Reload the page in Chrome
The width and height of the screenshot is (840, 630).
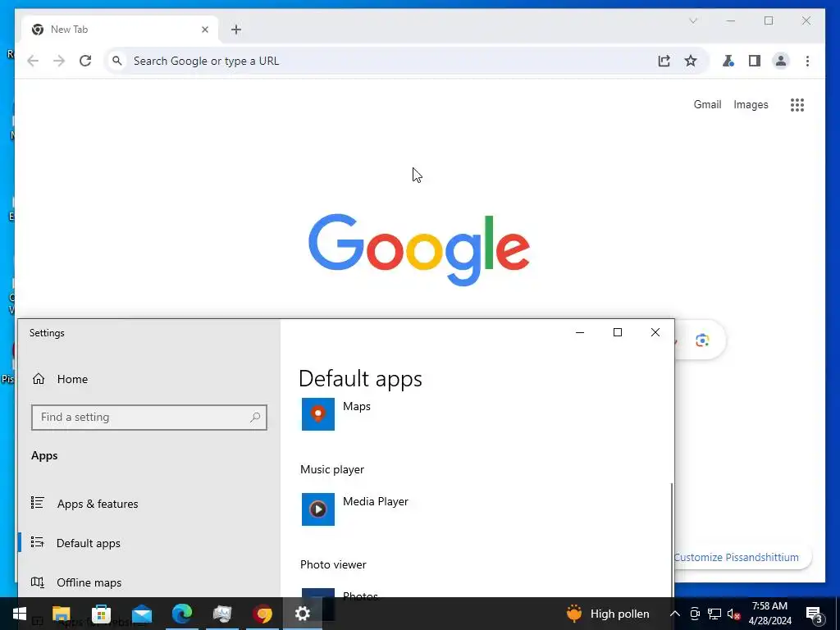[85, 61]
